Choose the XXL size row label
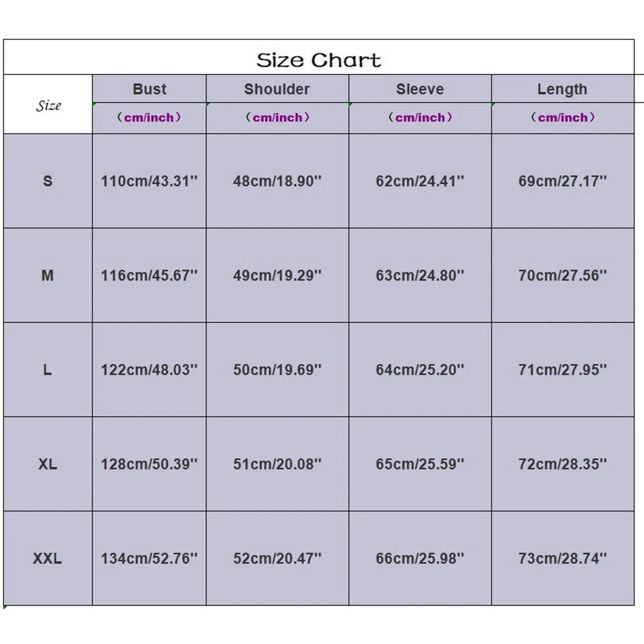Image resolution: width=644 pixels, height=644 pixels. [x=47, y=558]
